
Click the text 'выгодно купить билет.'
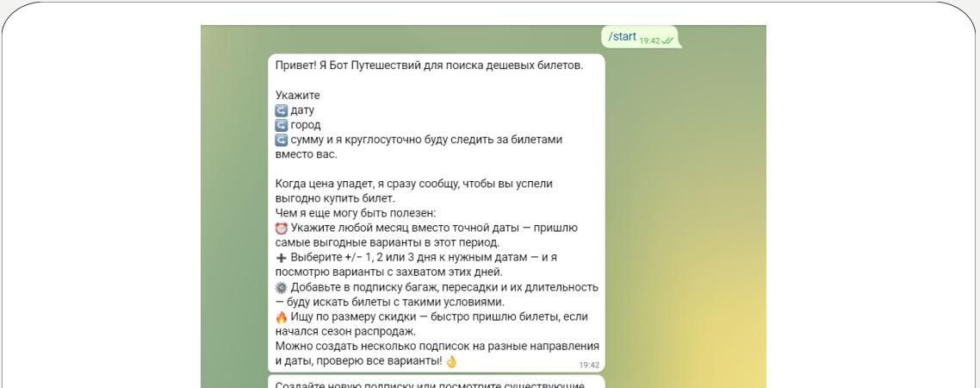click(x=335, y=199)
